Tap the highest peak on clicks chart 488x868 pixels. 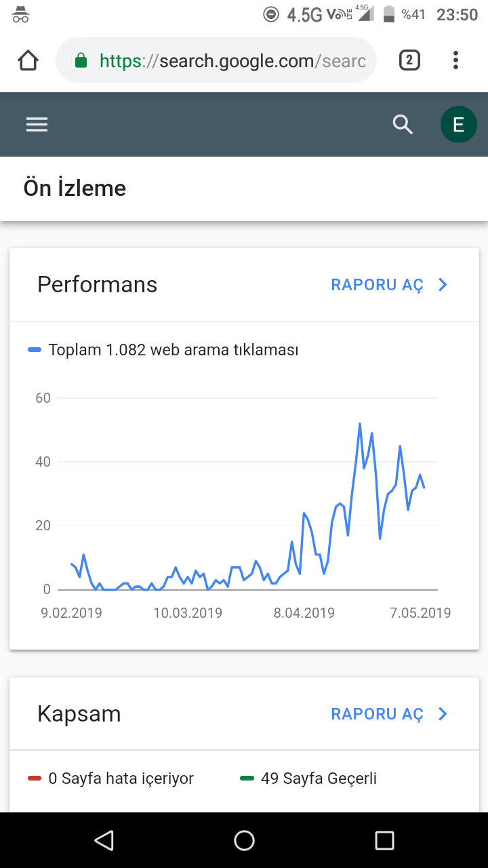359,424
